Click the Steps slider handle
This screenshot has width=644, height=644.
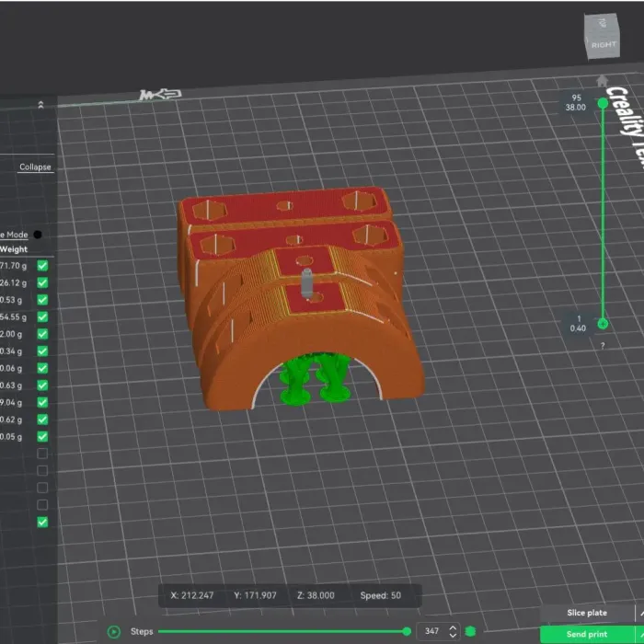(407, 631)
